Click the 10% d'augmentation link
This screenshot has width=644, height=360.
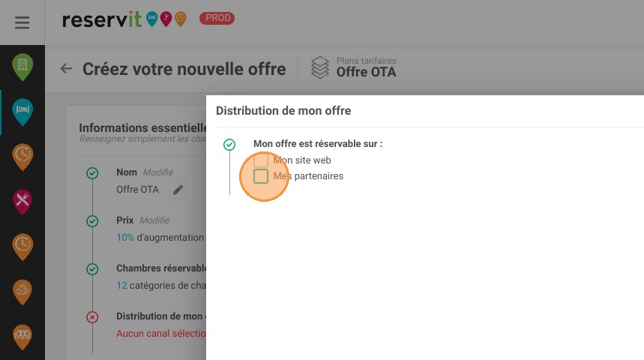coord(160,238)
